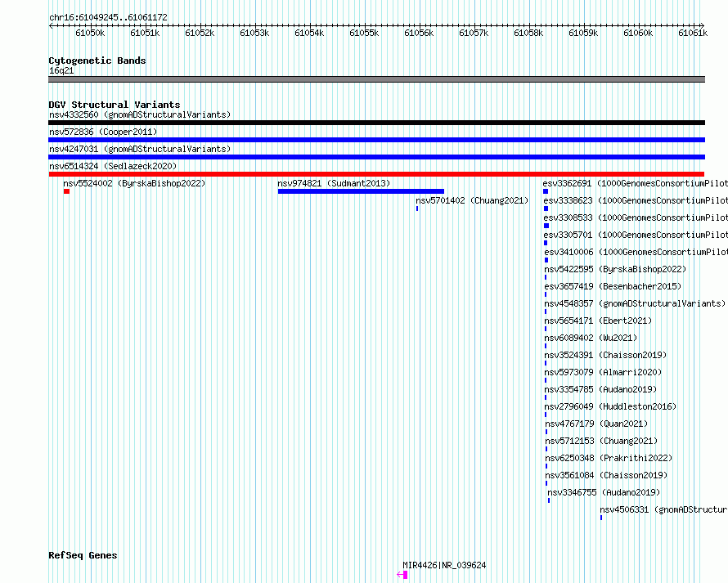
Task: Click the nsv3346755 Audano2019 variant marker
Action: point(549,500)
